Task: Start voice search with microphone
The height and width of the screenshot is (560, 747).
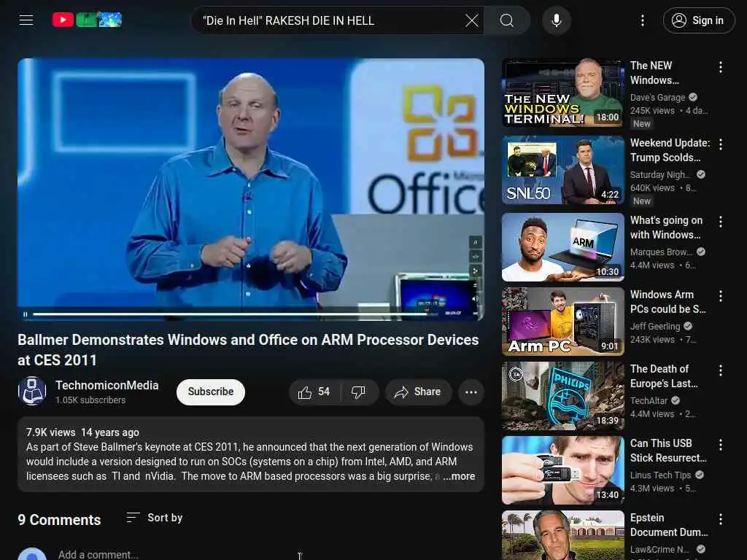Action: tap(557, 20)
